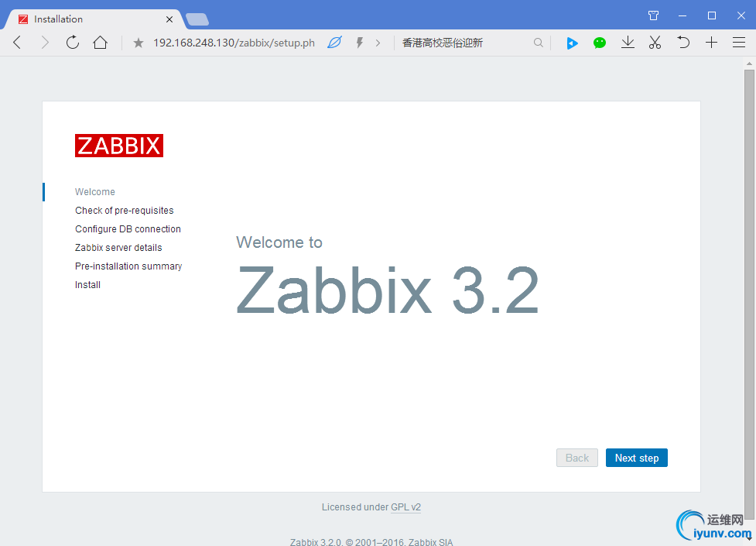Click the undo closed-tab arrow icon
This screenshot has width=756, height=546.
[682, 43]
